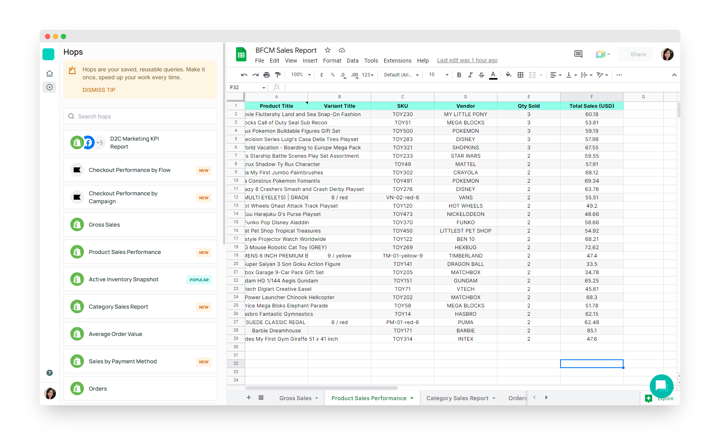Click DISMISS TIP link
The width and height of the screenshot is (720, 435).
click(x=99, y=90)
